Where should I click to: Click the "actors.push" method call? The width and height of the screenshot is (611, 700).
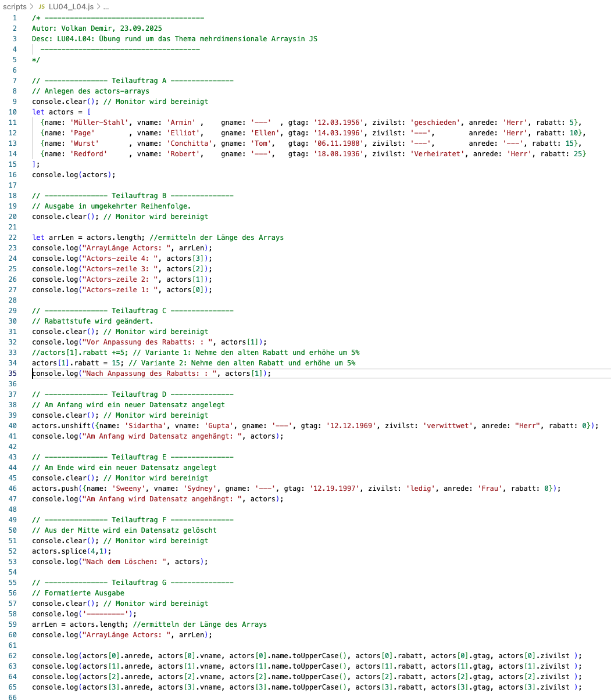click(55, 489)
